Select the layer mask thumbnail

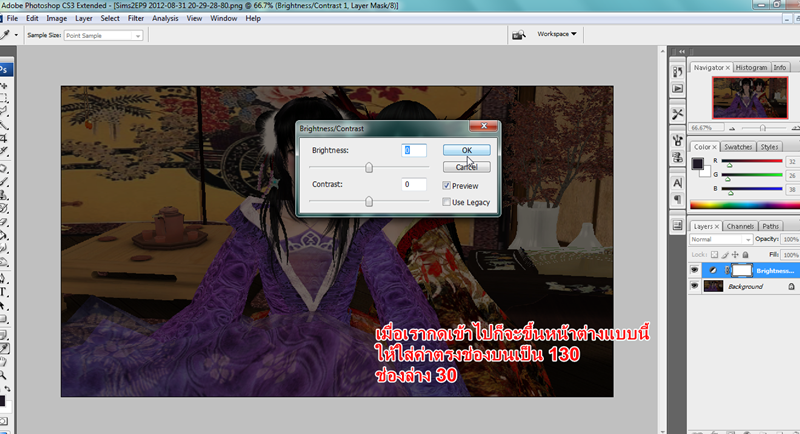coord(742,270)
